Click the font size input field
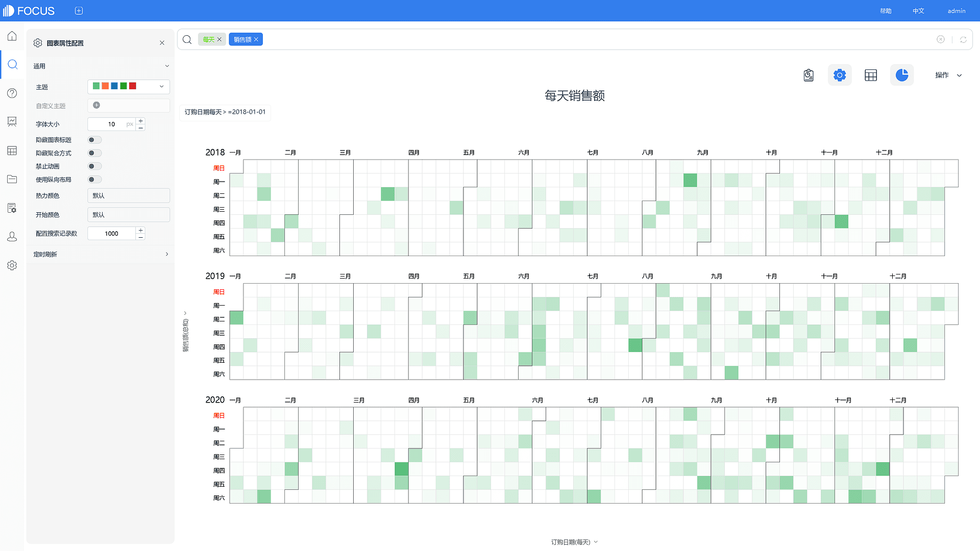980x551 pixels. click(x=112, y=124)
